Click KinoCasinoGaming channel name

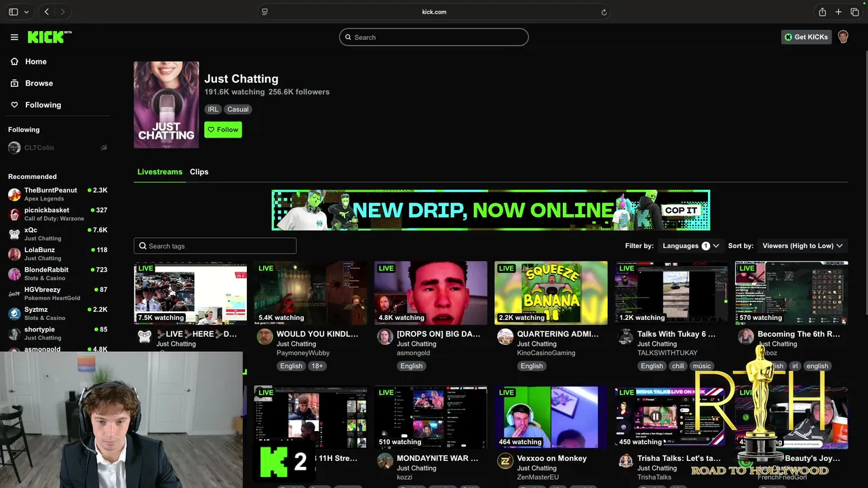tap(546, 352)
